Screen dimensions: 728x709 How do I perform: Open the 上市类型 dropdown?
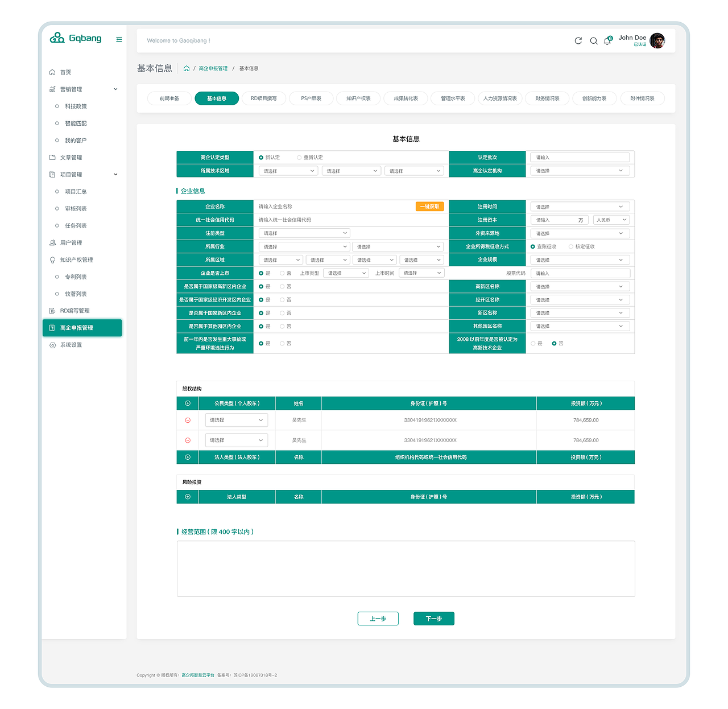pos(346,273)
